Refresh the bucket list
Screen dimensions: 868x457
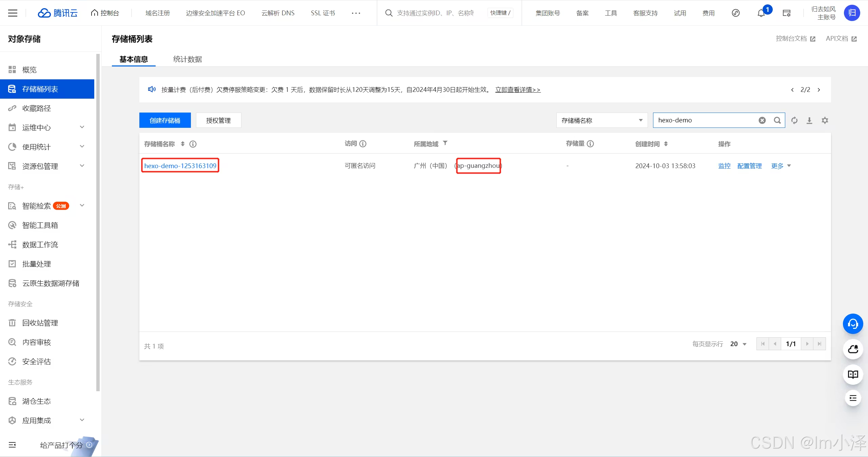794,120
